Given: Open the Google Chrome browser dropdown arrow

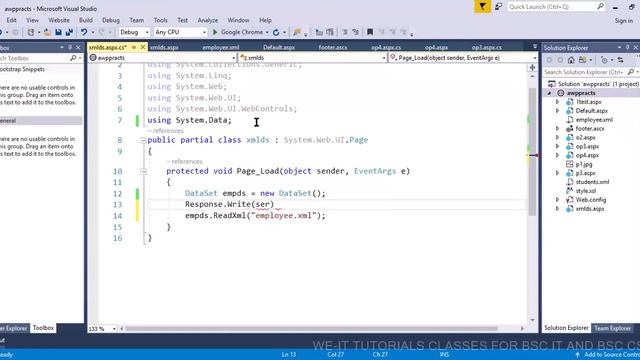Looking at the screenshot, I should tap(267, 32).
